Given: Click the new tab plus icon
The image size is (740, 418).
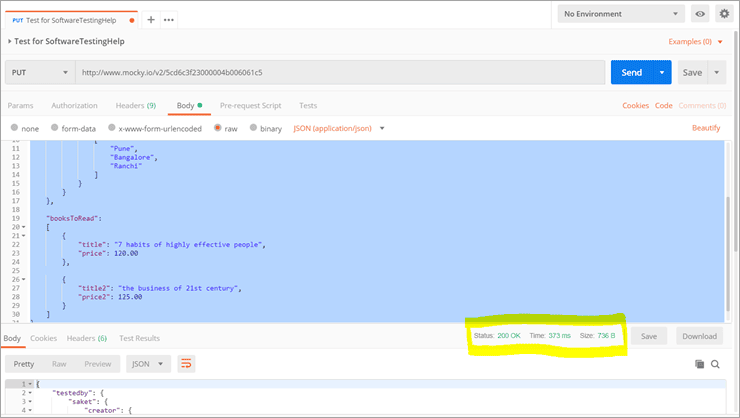Looking at the screenshot, I should pyautogui.click(x=151, y=19).
